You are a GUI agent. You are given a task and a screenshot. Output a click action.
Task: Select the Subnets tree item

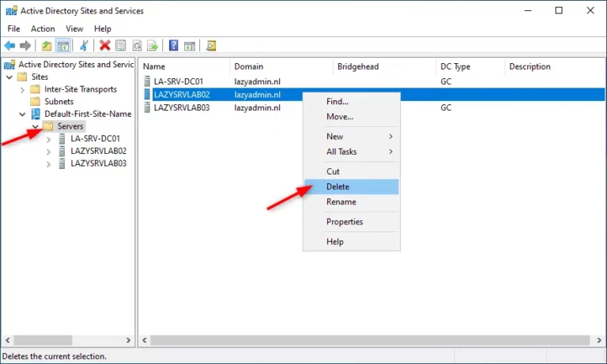pyautogui.click(x=58, y=101)
